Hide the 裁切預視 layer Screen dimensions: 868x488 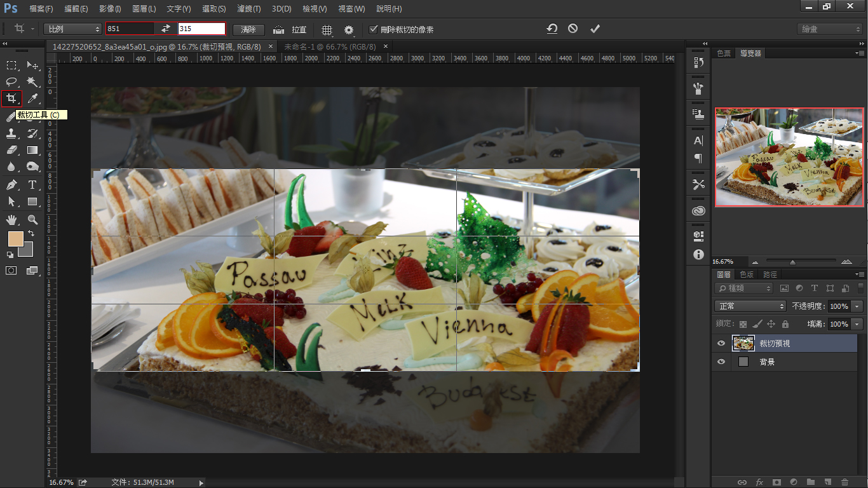721,343
